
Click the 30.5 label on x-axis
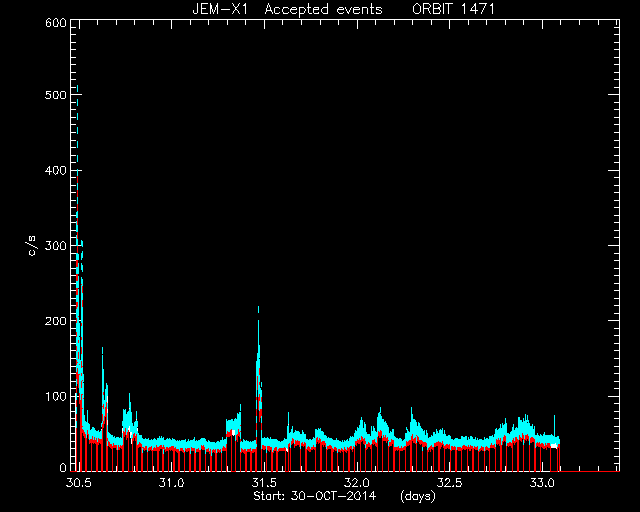[x=78, y=483]
